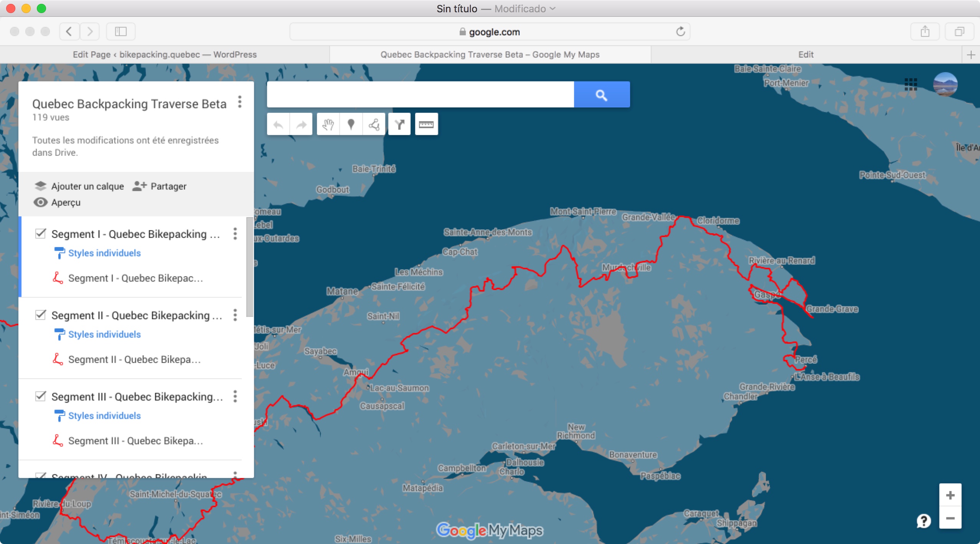
Task: Click the redo arrow in map toolbar
Action: coord(302,124)
